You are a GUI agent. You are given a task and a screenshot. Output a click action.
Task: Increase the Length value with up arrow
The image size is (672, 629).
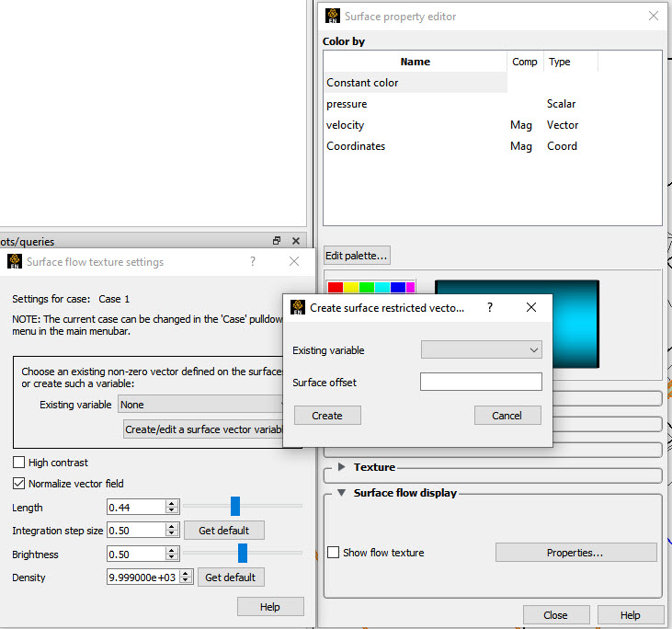tap(172, 503)
